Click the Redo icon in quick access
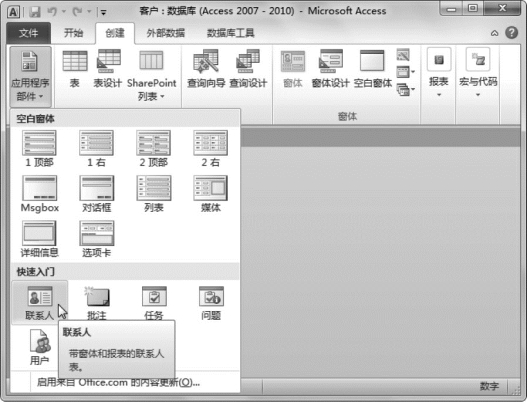The width and height of the screenshot is (527, 402). (x=78, y=12)
